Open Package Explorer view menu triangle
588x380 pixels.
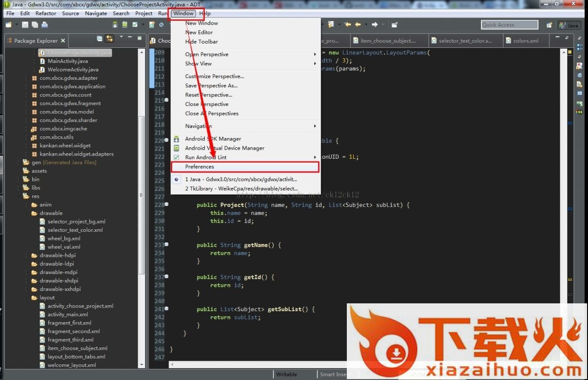(x=121, y=37)
